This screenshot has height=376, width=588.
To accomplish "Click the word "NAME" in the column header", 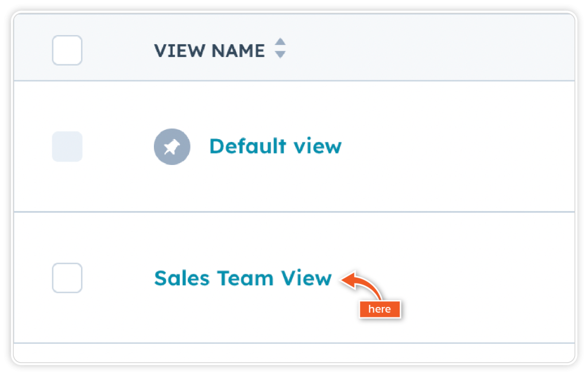I will point(238,51).
